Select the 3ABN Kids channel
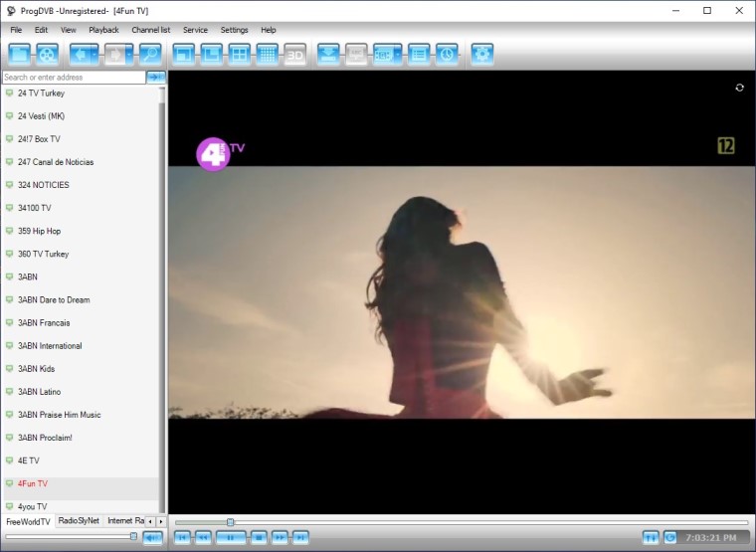This screenshot has height=552, width=756. [36, 369]
